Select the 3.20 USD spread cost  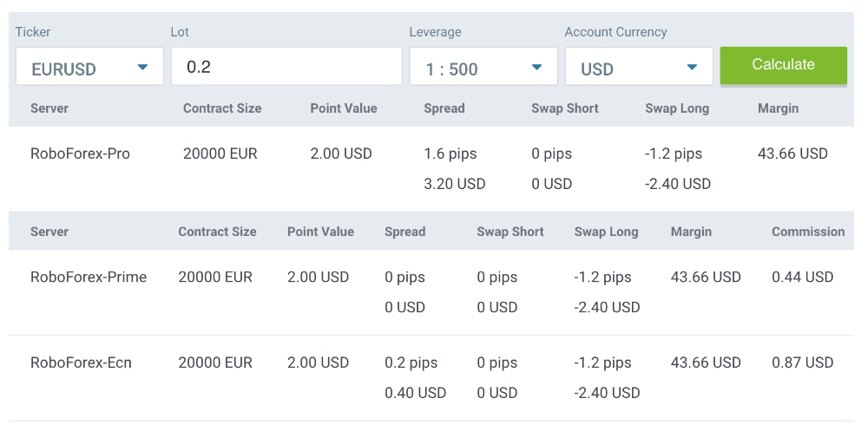click(455, 184)
